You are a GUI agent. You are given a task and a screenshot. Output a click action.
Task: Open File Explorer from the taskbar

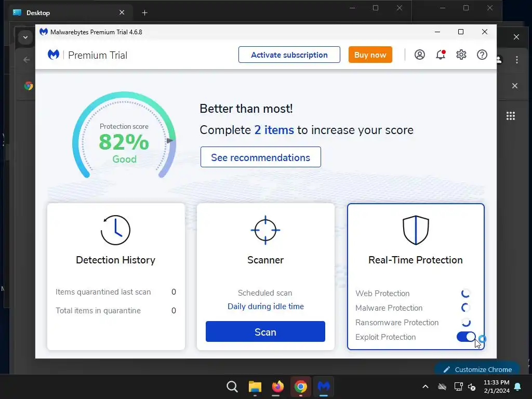click(255, 387)
